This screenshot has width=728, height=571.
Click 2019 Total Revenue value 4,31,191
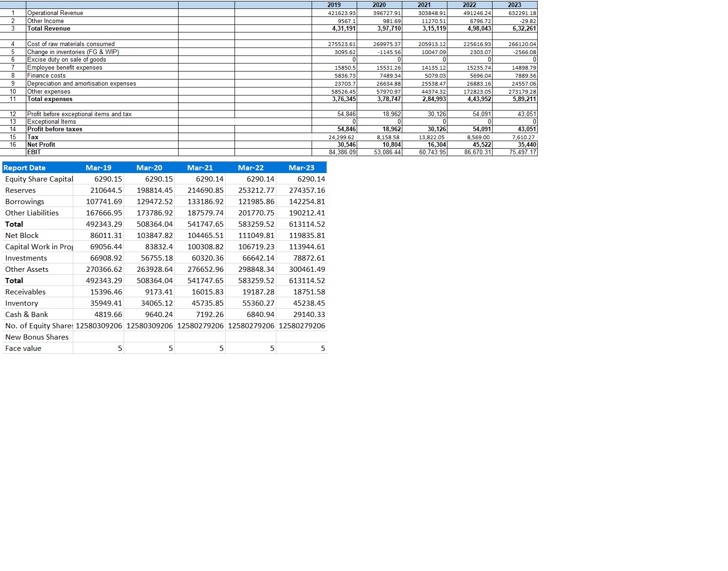tap(344, 28)
